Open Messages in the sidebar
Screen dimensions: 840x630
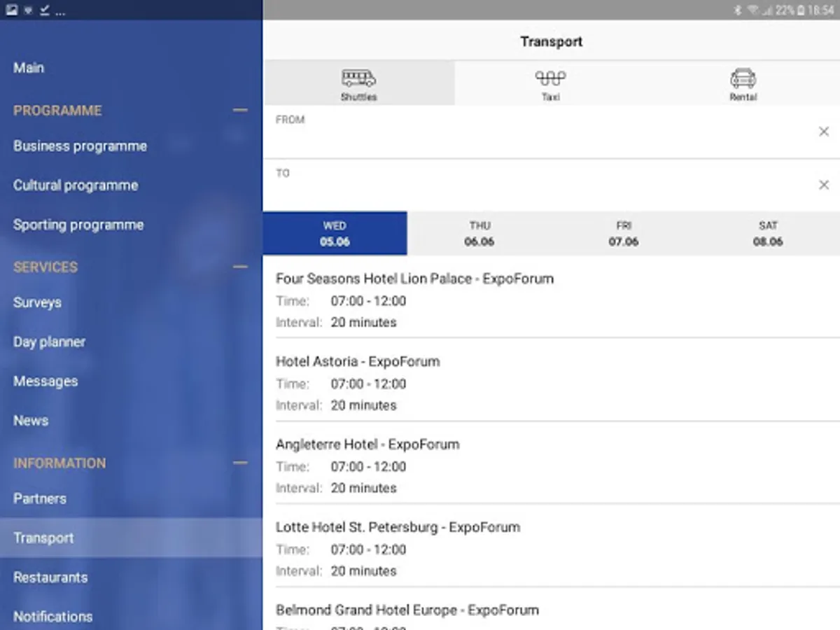131,381
